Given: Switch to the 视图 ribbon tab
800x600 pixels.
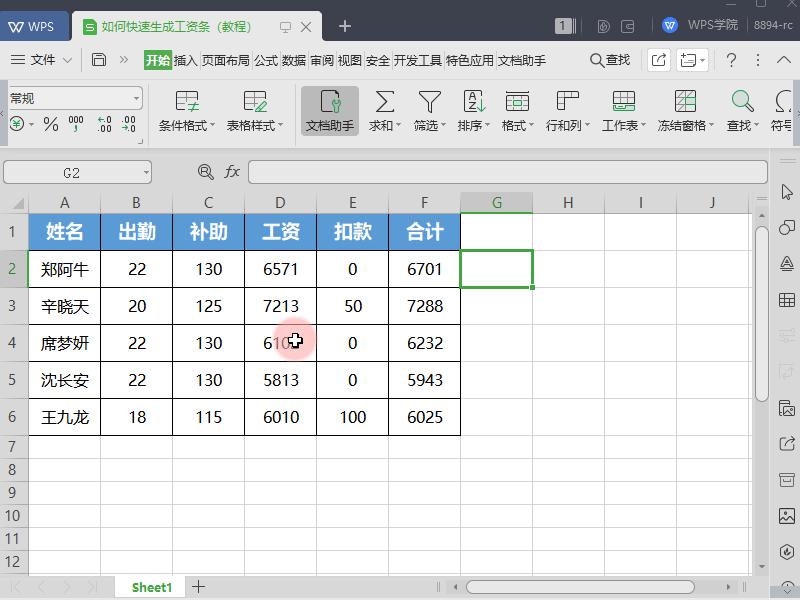Looking at the screenshot, I should [x=349, y=60].
